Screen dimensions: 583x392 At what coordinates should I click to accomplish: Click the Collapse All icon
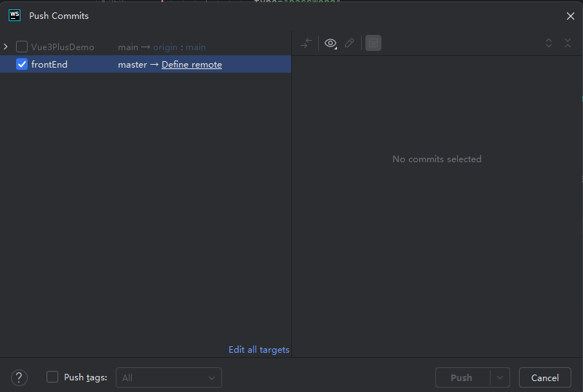coord(568,43)
